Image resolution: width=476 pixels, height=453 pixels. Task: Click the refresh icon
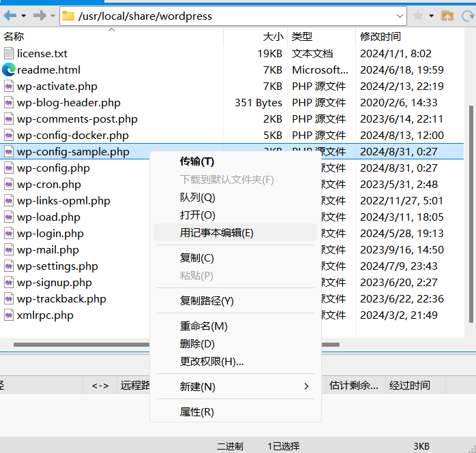point(468,16)
